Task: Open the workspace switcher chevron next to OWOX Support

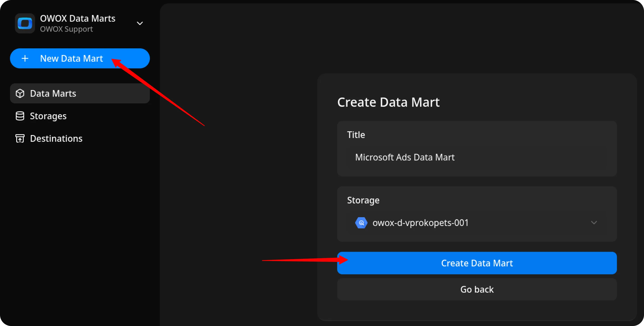Action: (140, 23)
